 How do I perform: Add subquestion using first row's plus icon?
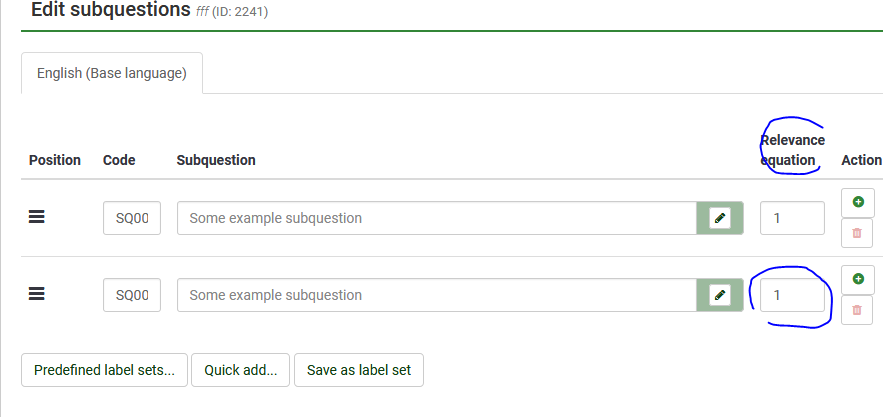[x=857, y=202]
